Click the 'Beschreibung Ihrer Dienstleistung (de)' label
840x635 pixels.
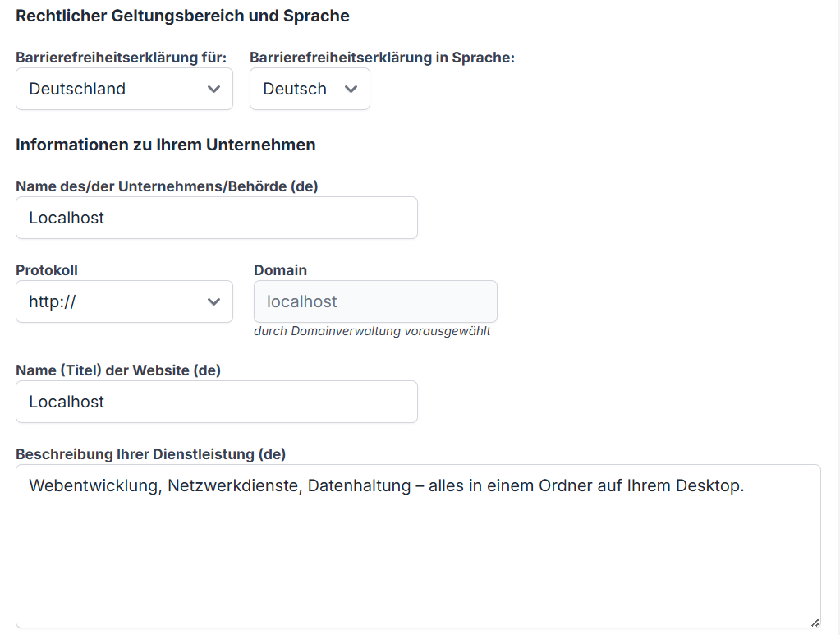coord(150,454)
